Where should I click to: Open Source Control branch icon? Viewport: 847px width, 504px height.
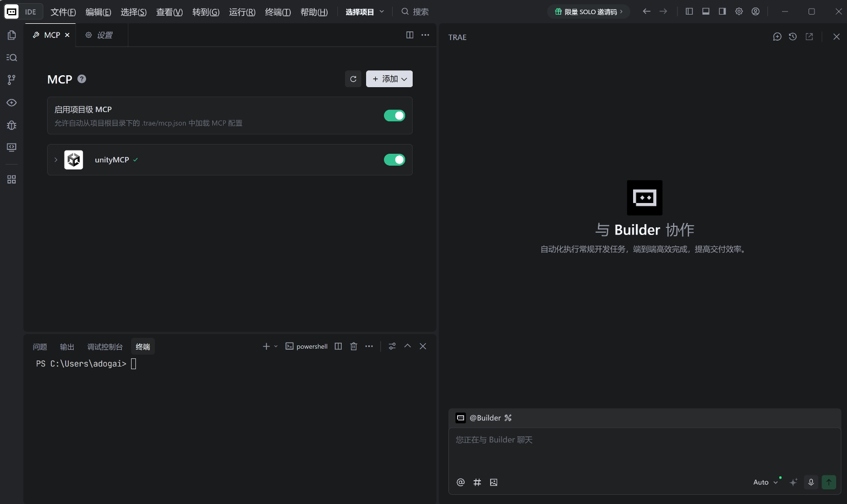pos(11,80)
